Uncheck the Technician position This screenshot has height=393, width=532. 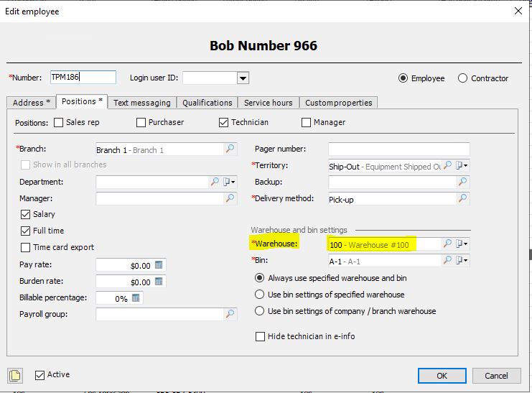pyautogui.click(x=223, y=122)
